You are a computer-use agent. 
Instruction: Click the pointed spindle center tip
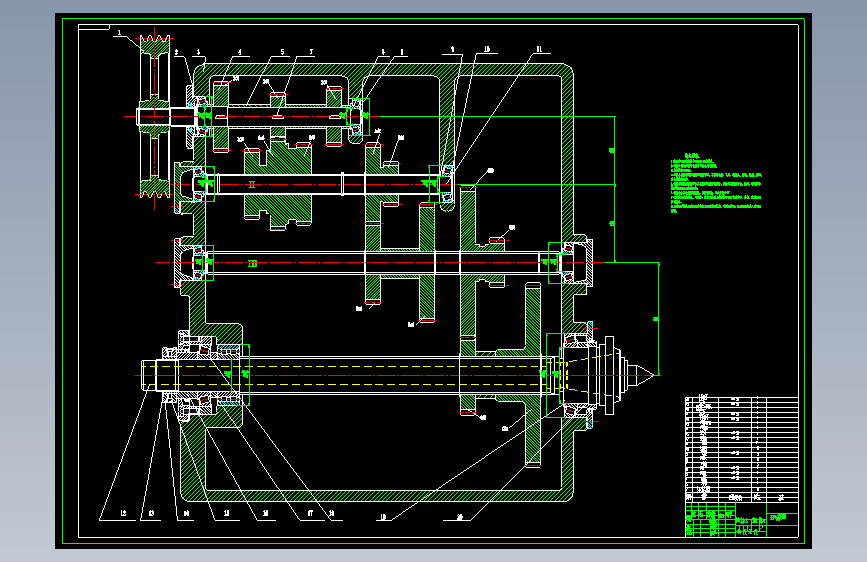[x=644, y=375]
